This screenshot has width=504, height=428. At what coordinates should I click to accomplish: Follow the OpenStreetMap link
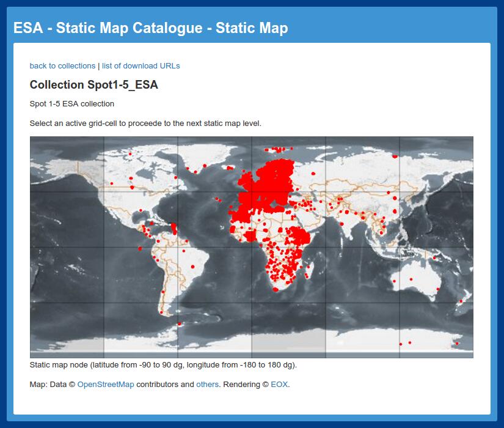pyautogui.click(x=106, y=384)
